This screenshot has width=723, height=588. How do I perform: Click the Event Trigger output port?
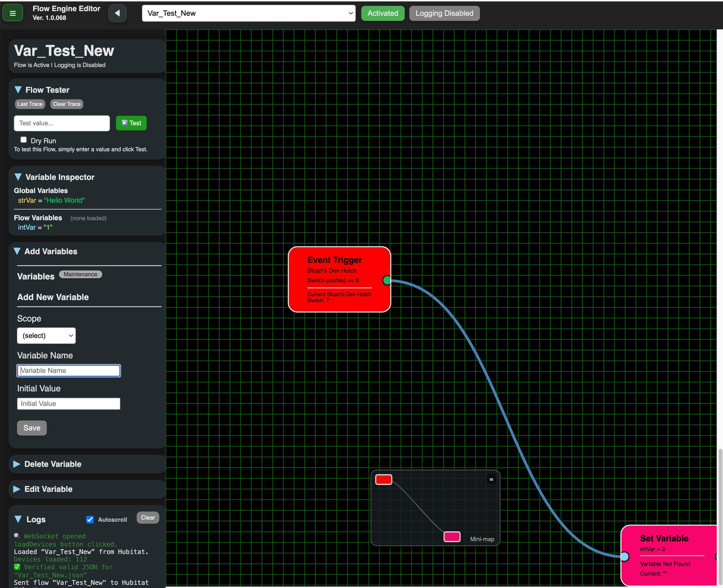(387, 280)
